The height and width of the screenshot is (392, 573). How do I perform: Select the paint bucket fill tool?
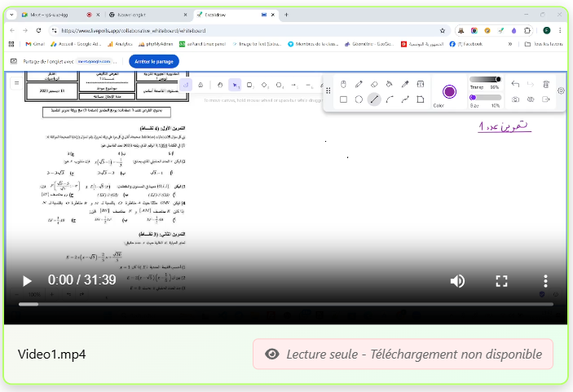(x=390, y=84)
